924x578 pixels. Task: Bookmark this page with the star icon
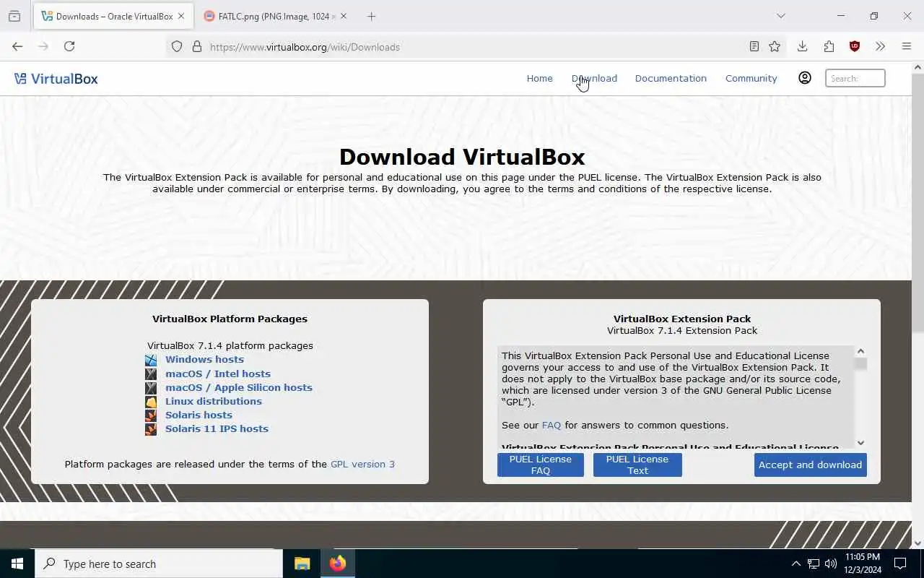click(775, 47)
